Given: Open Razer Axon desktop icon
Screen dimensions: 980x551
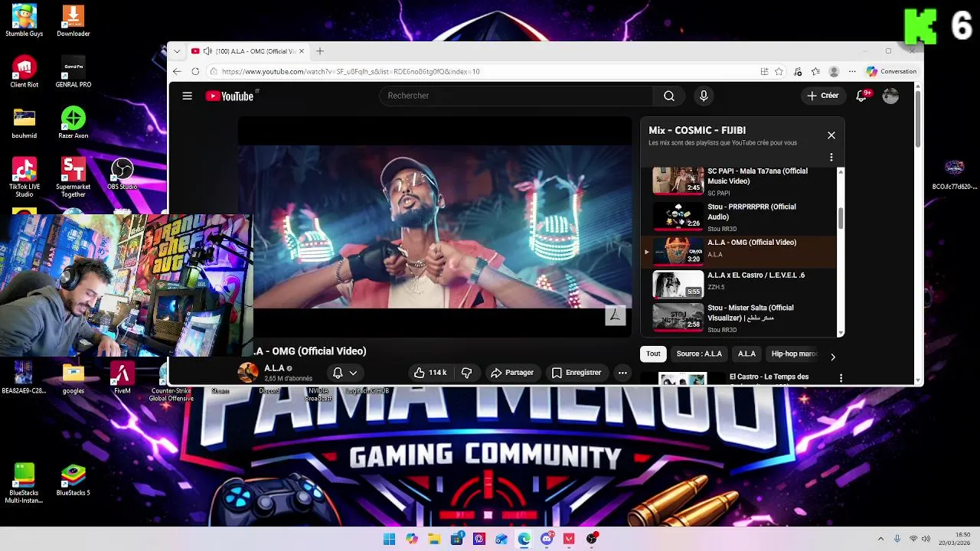Looking at the screenshot, I should (73, 123).
